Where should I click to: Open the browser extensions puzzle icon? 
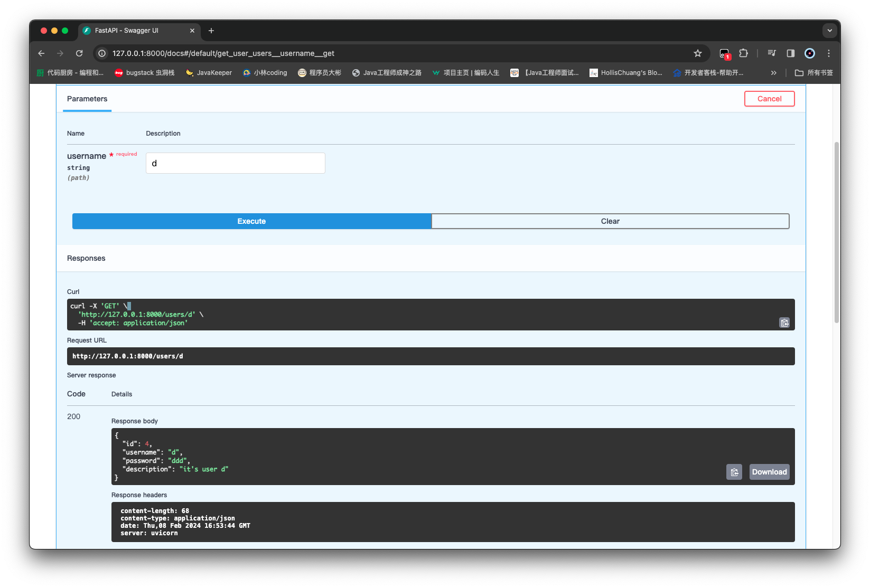click(x=743, y=53)
